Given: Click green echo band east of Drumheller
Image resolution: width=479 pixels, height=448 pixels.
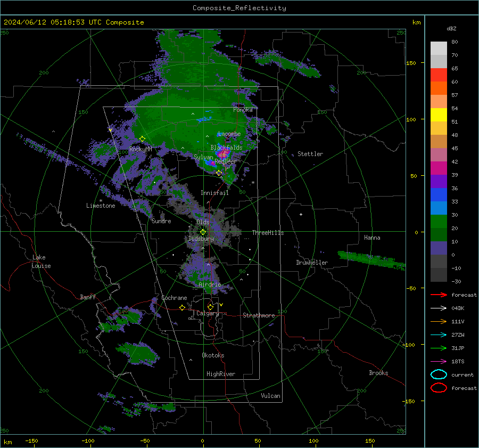Looking at the screenshot, I should (x=371, y=260).
